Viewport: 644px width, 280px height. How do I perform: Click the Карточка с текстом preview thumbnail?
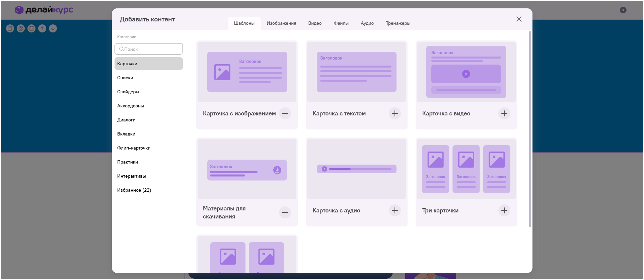tap(357, 72)
